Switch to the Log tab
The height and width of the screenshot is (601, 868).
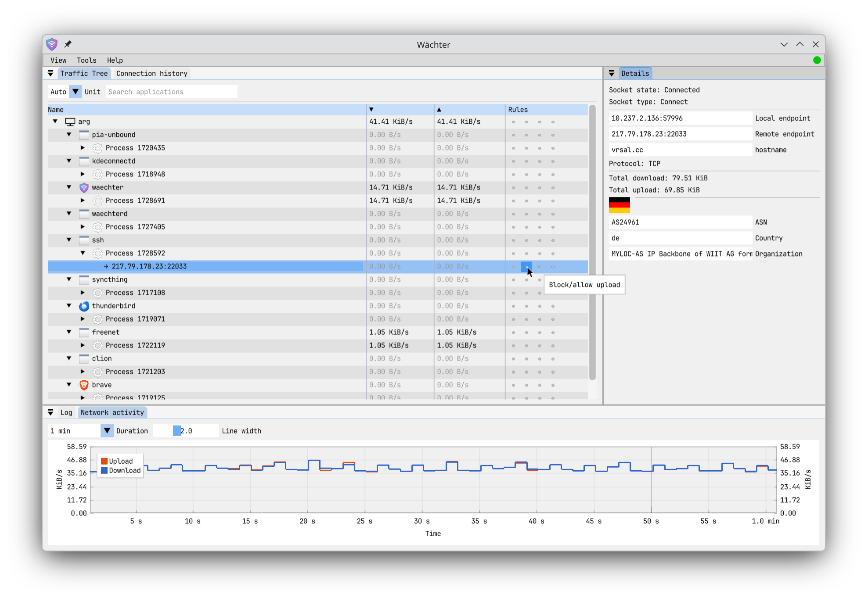pyautogui.click(x=66, y=413)
